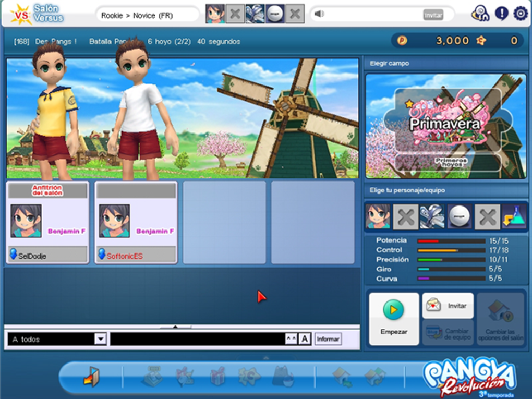The height and width of the screenshot is (399, 532).
Task: Click the Curva stat bar
Action: (451, 279)
